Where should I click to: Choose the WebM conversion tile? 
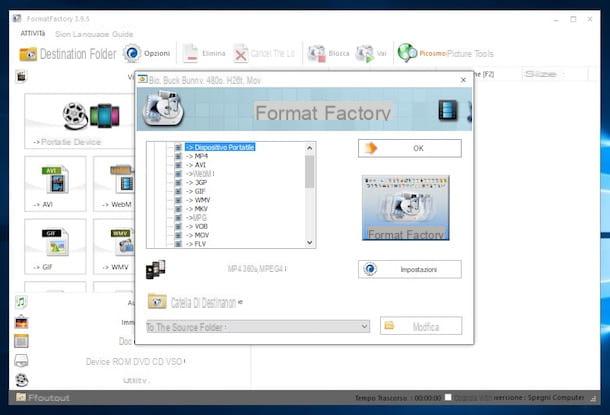(x=114, y=184)
